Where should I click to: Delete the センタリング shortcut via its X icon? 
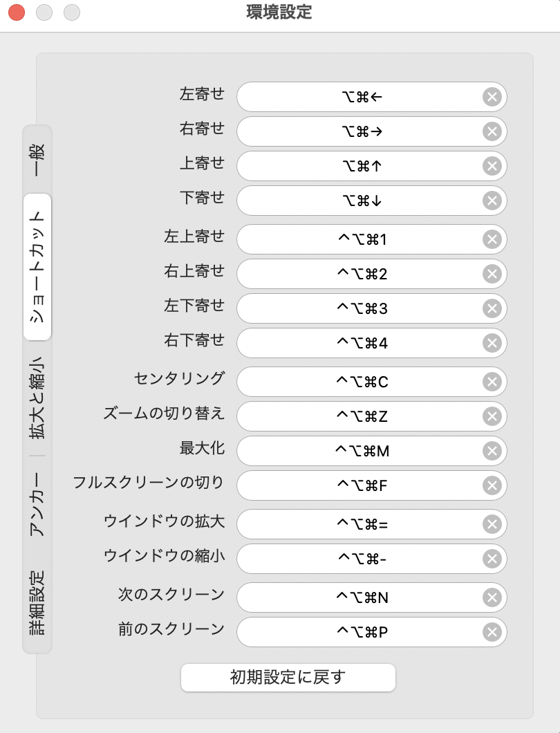click(x=492, y=382)
